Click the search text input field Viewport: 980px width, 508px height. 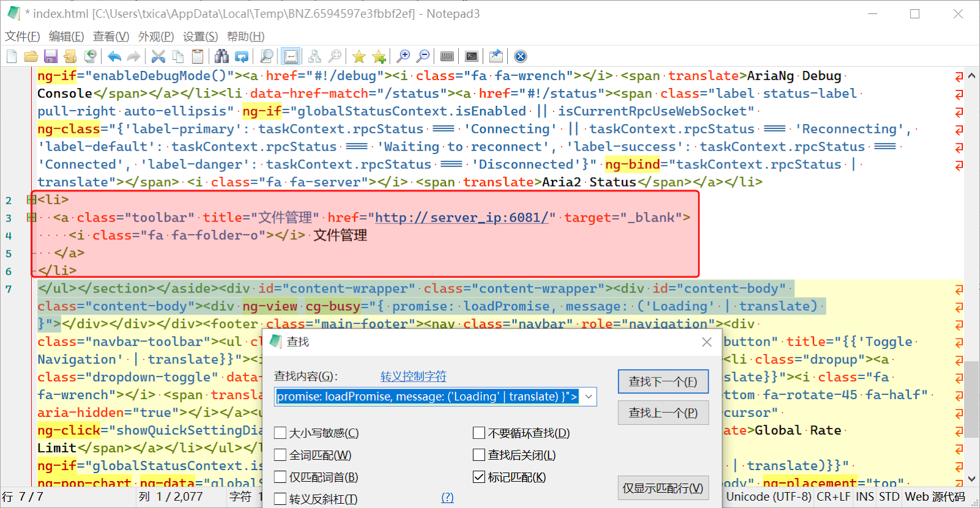(x=428, y=397)
